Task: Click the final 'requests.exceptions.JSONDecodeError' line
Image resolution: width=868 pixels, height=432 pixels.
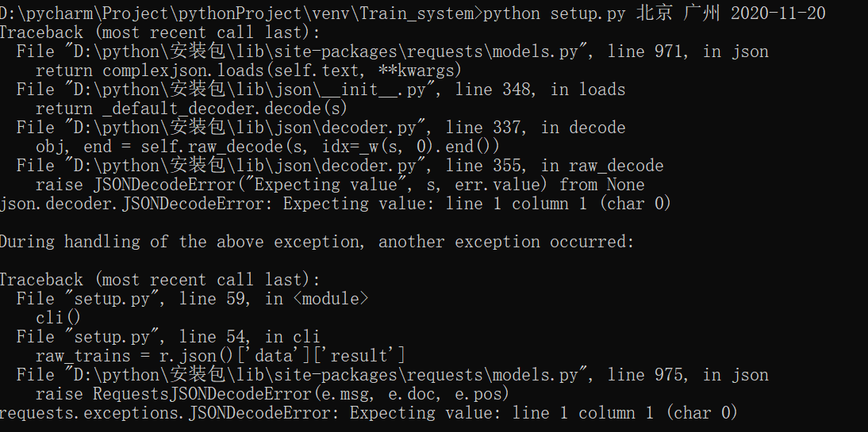Action: tap(369, 413)
